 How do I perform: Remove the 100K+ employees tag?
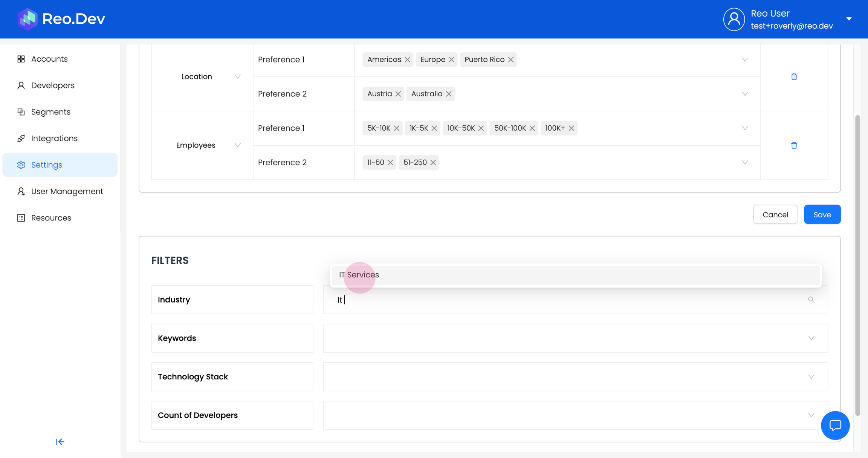point(572,128)
